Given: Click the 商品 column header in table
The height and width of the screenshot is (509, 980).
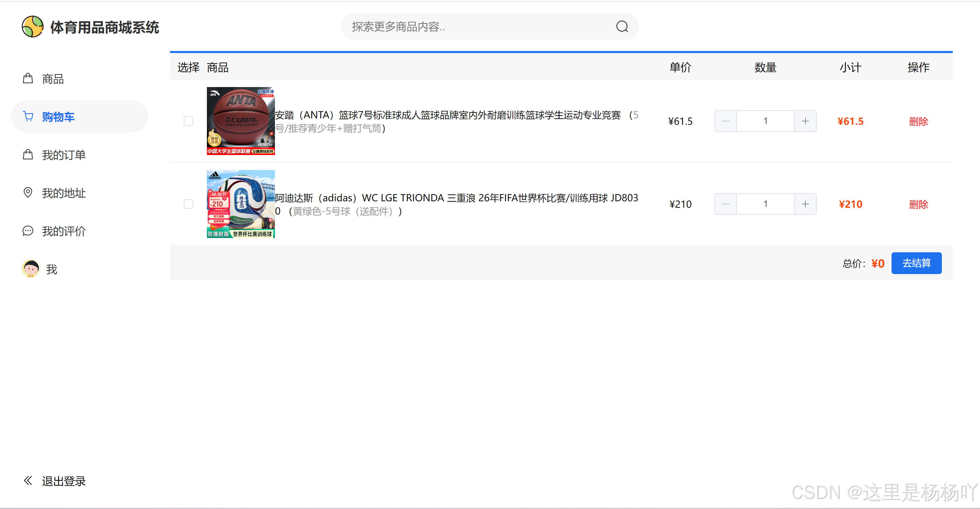Looking at the screenshot, I should (x=218, y=67).
